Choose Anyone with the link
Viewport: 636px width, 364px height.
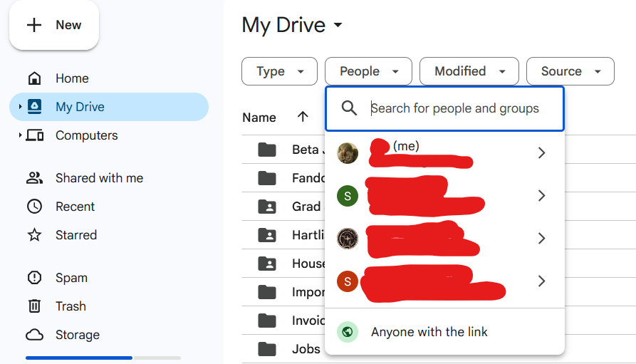(445, 332)
